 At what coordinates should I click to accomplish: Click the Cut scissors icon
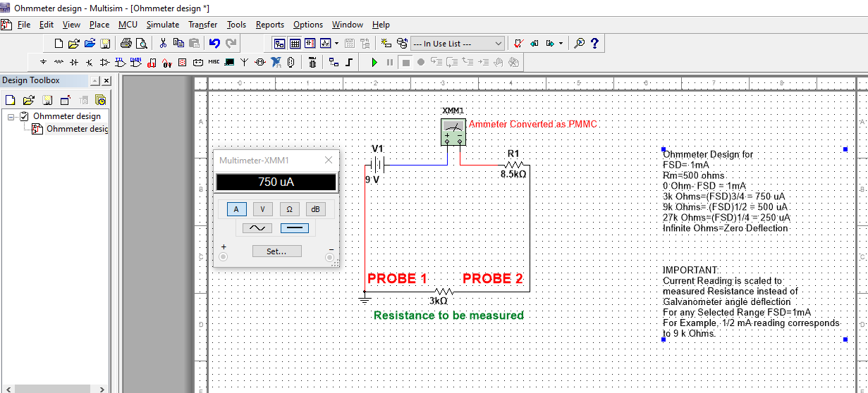pos(164,44)
